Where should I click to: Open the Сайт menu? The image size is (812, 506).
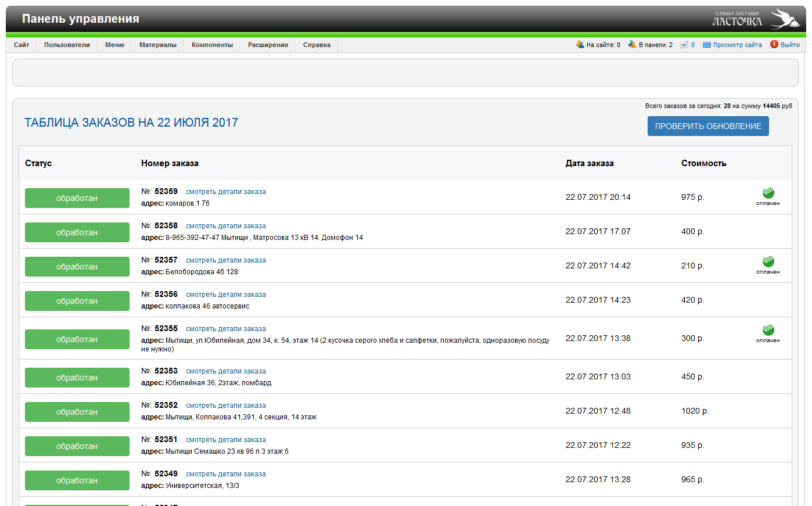(x=21, y=45)
